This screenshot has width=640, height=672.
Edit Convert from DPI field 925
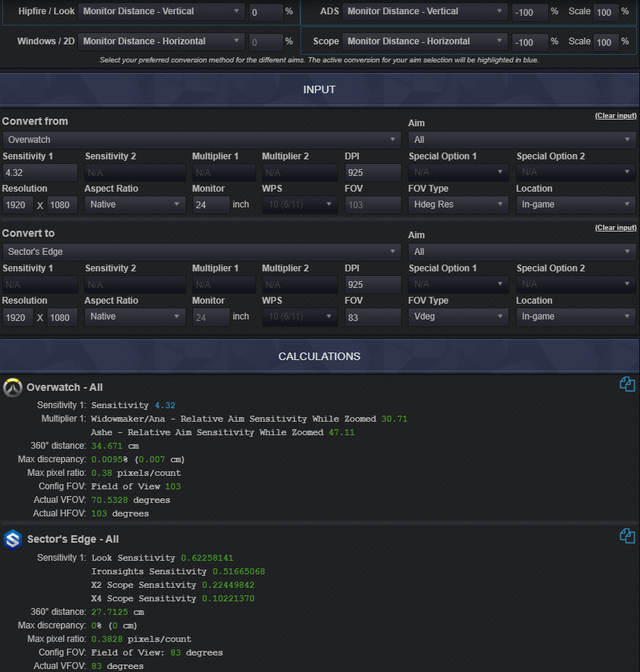[x=373, y=172]
